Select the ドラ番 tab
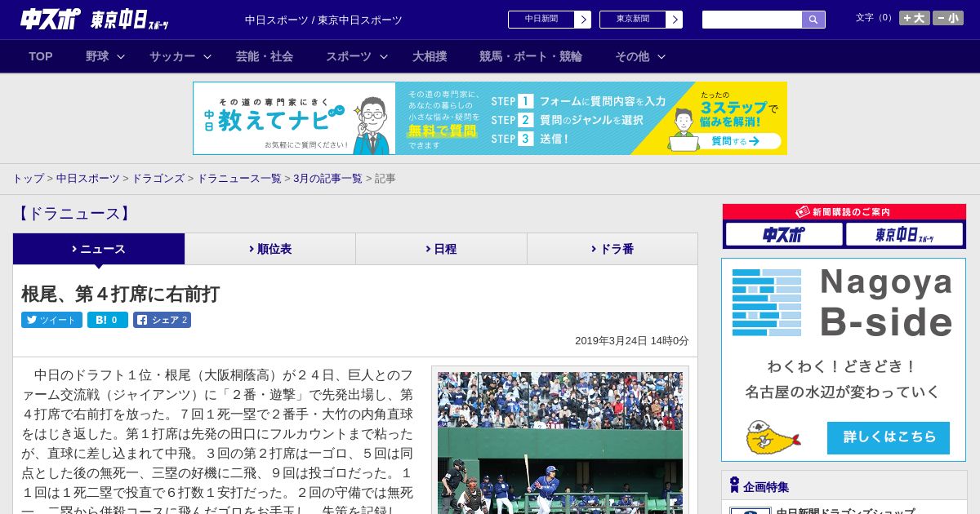The height and width of the screenshot is (514, 980). [x=612, y=249]
